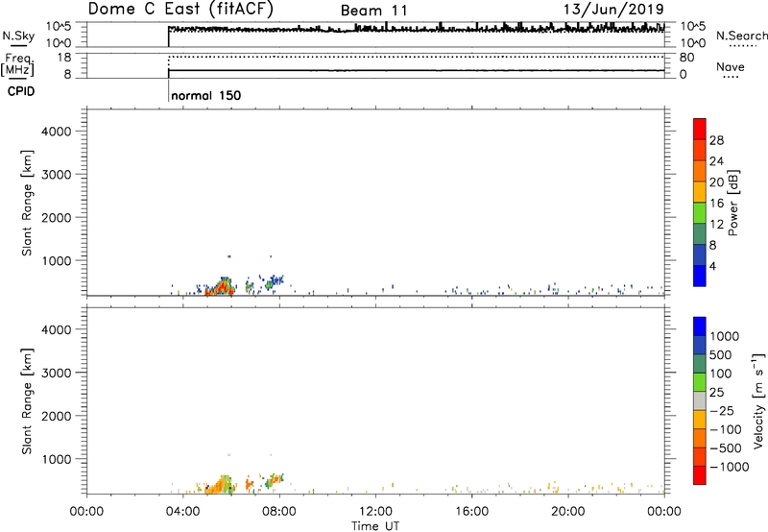Click the "500" velocity colorbar label
This screenshot has width=768, height=532.
click(721, 354)
